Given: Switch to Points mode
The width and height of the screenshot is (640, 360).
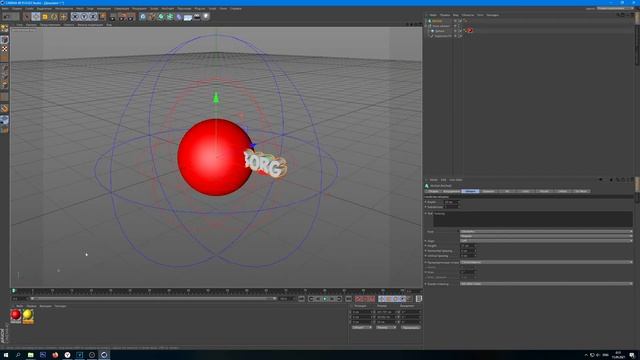Looking at the screenshot, I should (x=4, y=68).
